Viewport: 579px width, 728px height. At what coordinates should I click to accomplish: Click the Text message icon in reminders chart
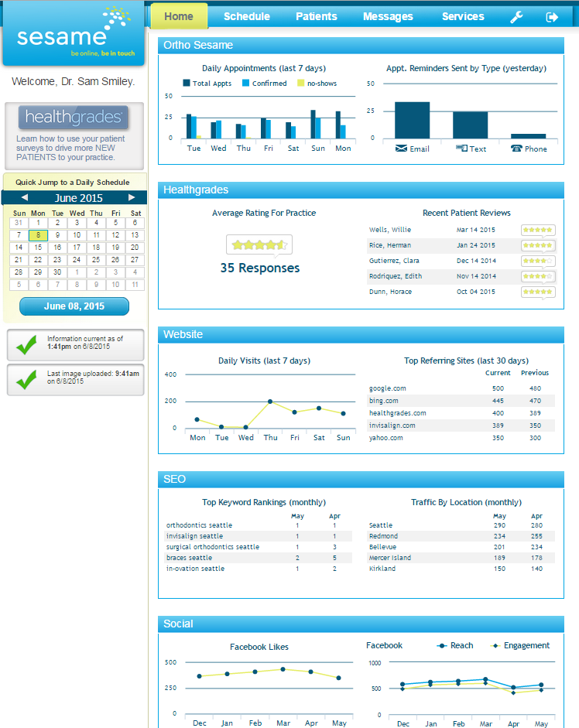[x=461, y=148]
